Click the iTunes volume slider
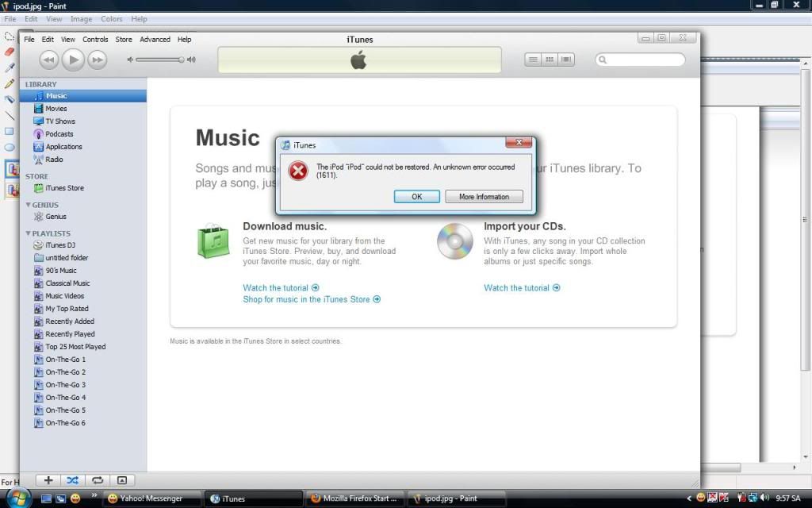 [x=159, y=60]
